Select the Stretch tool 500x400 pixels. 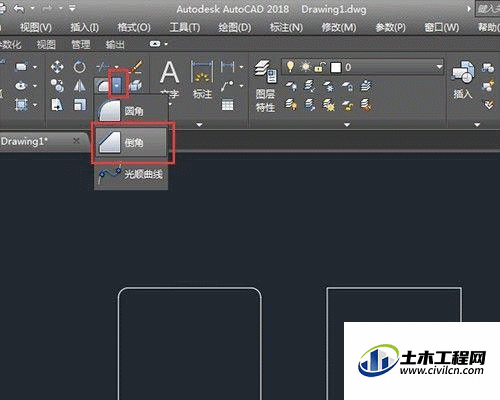click(57, 105)
